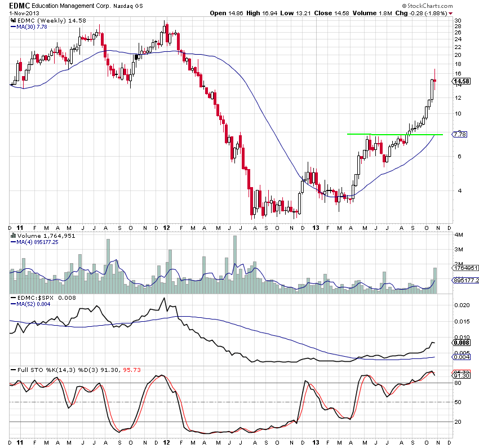479x448 pixels.
Task: Click the 0.008 relative strength axis tag
Action: pyautogui.click(x=461, y=343)
